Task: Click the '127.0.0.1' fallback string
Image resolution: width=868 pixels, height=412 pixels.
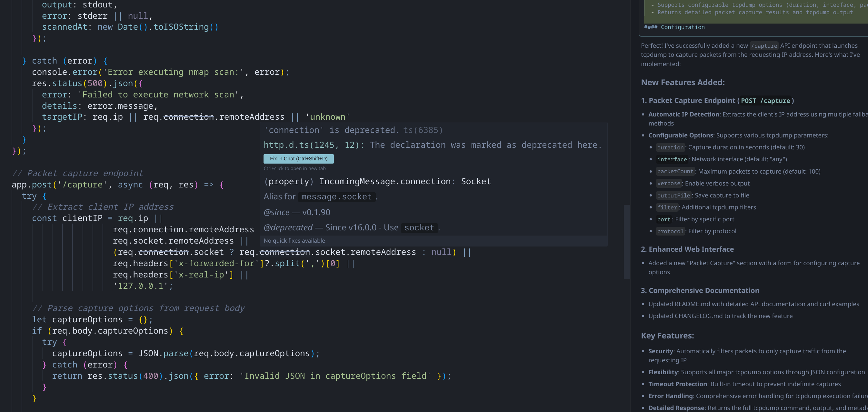Action: pyautogui.click(x=141, y=286)
